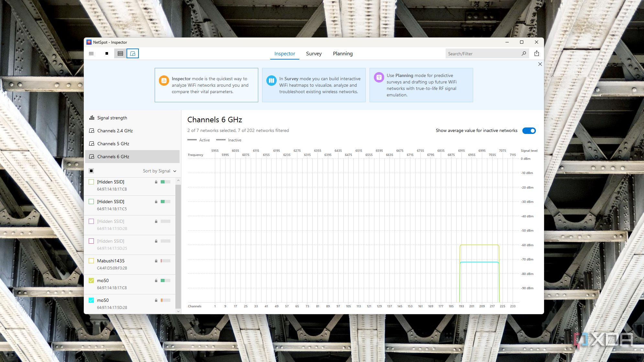
Task: Select the Planning mode info card
Action: [x=421, y=85]
